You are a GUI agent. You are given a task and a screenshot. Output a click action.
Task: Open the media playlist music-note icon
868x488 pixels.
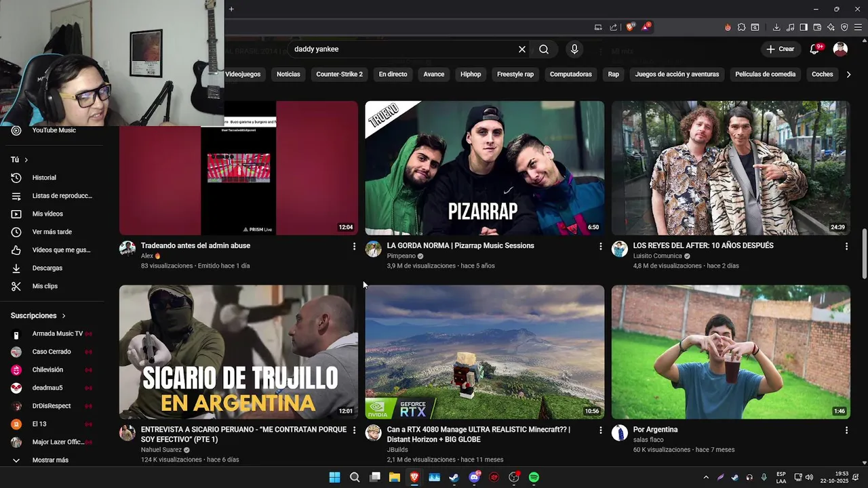click(790, 27)
